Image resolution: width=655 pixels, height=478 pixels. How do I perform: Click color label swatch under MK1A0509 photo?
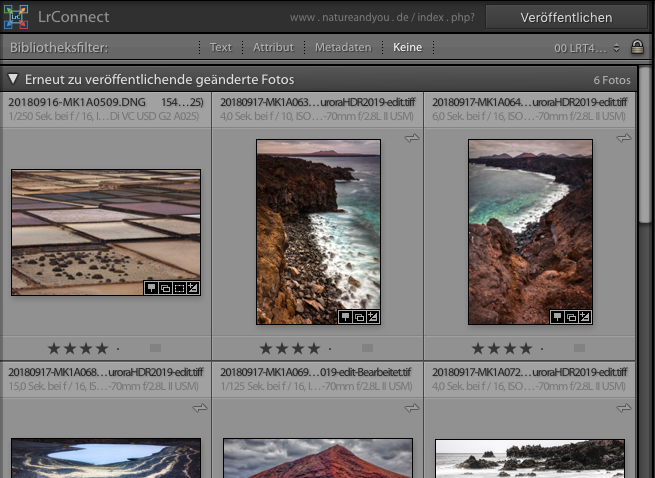[x=155, y=348]
